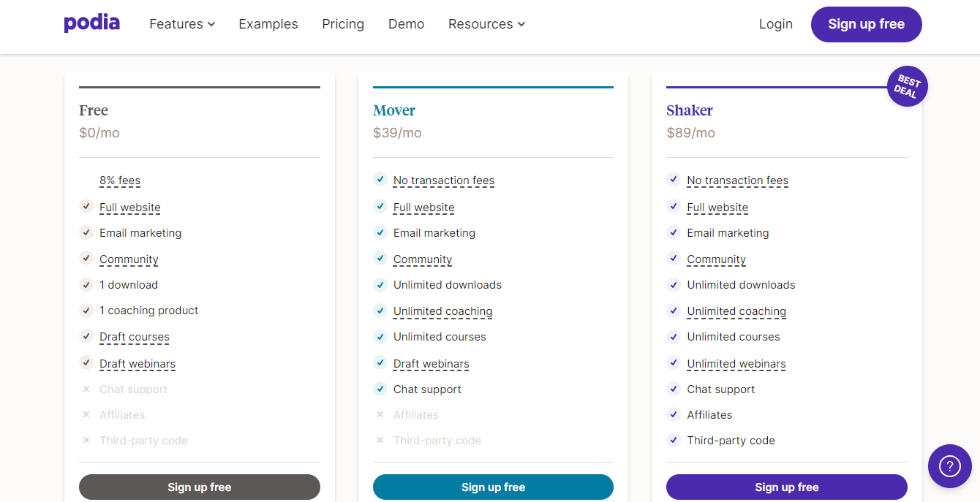Click checkmark beside Mover No transaction fees
Screen dimensions: 980x502
pyautogui.click(x=380, y=180)
